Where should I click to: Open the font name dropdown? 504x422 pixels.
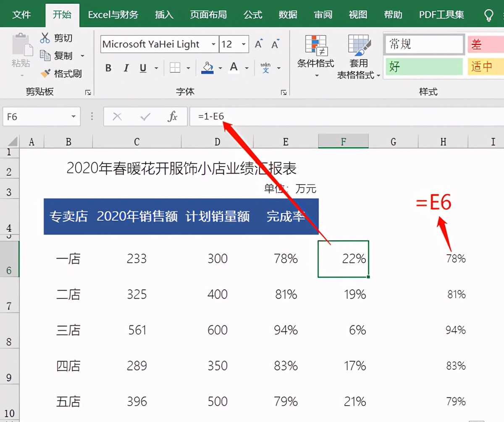click(x=214, y=44)
